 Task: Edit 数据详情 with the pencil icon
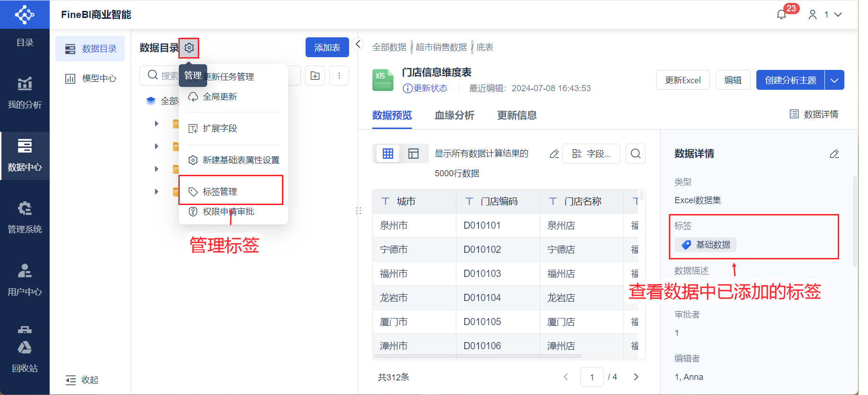(x=834, y=154)
